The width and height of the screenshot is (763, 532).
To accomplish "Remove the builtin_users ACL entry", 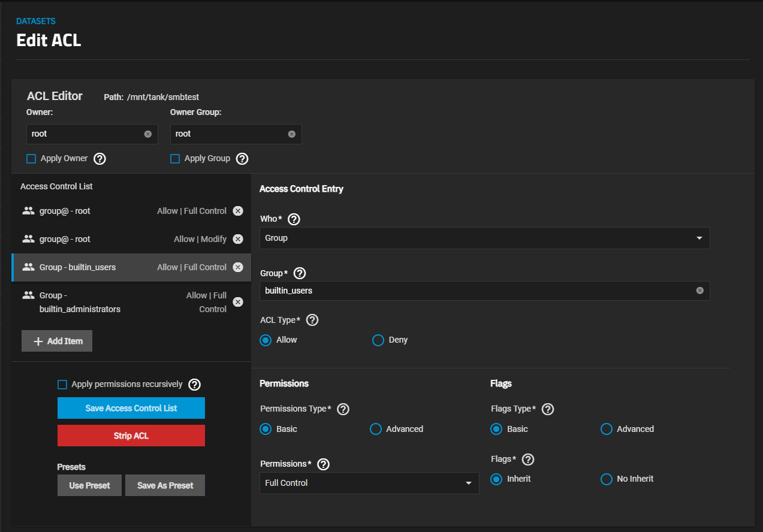I will tap(238, 267).
